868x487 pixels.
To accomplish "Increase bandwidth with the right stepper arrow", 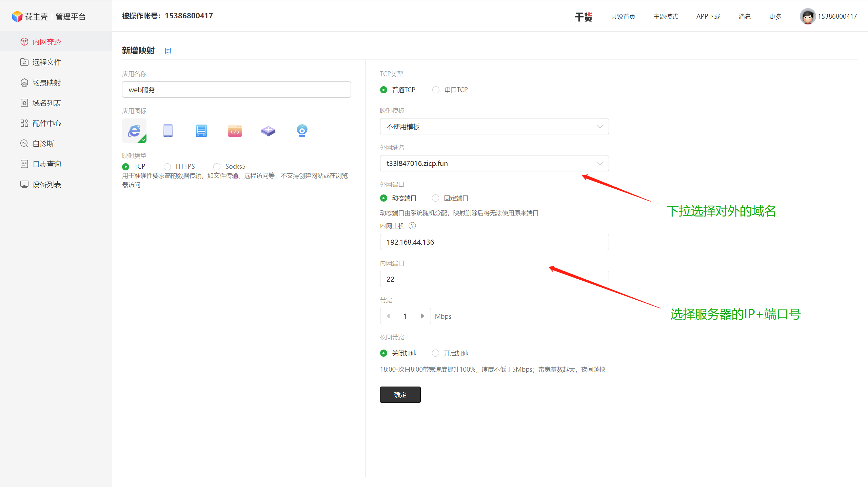I will pos(422,316).
